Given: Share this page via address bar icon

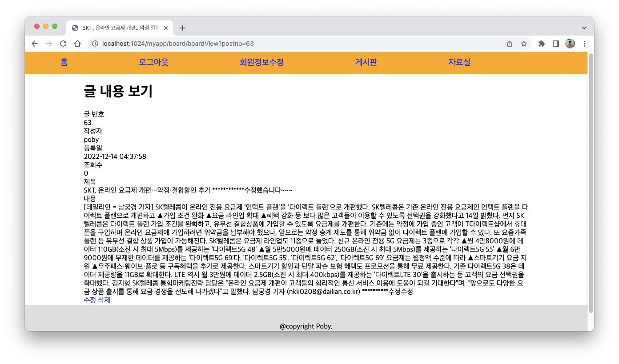Looking at the screenshot, I should click(x=510, y=44).
